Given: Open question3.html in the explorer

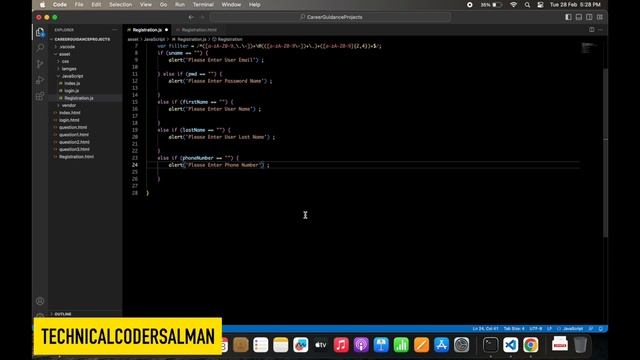Looking at the screenshot, I should tap(74, 149).
